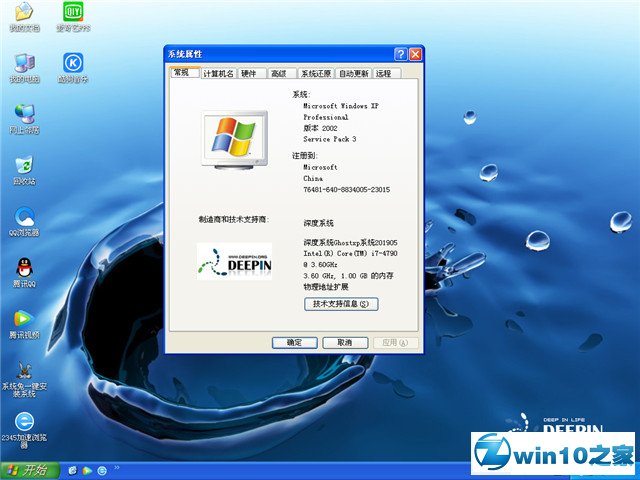640x480 pixels.
Task: Click the help question mark in title bar
Action: (401, 54)
